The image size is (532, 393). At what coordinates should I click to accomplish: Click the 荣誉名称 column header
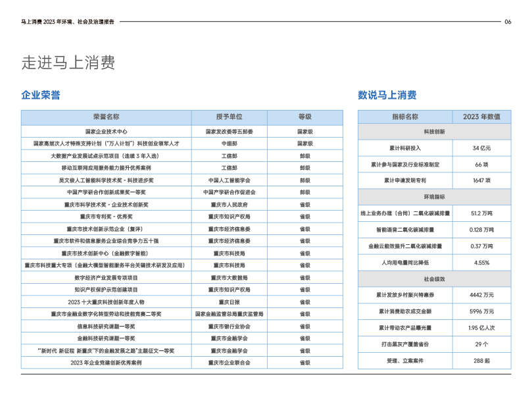tap(106, 117)
